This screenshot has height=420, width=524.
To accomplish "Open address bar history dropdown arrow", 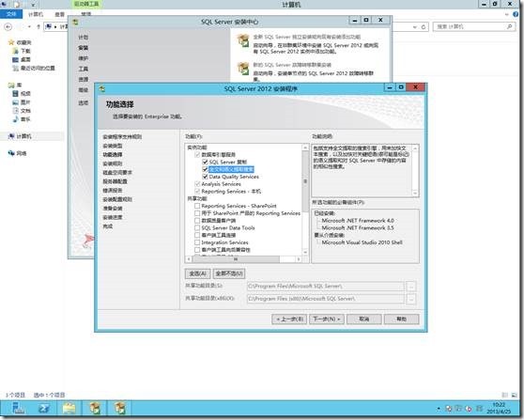I will 415,26.
